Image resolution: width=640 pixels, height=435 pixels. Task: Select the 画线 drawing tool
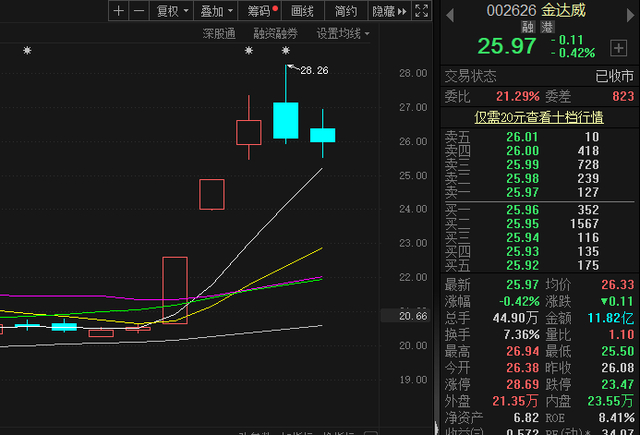(302, 11)
